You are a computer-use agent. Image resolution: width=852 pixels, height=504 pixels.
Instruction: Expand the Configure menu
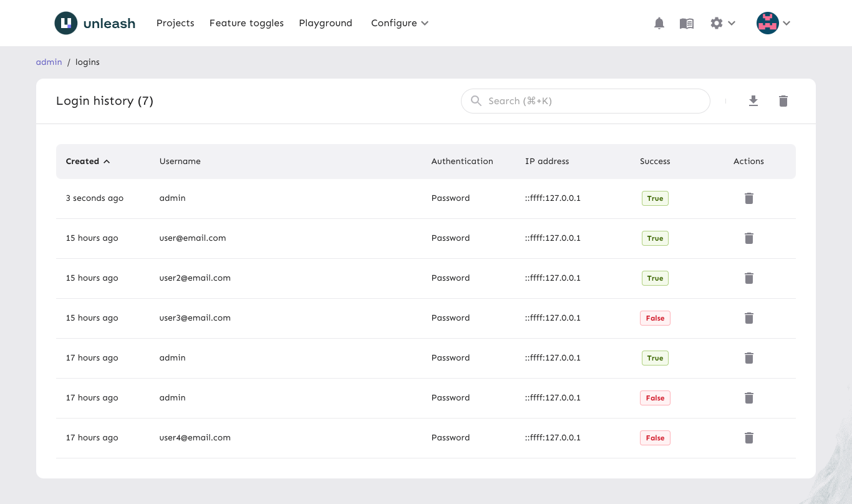tap(399, 23)
